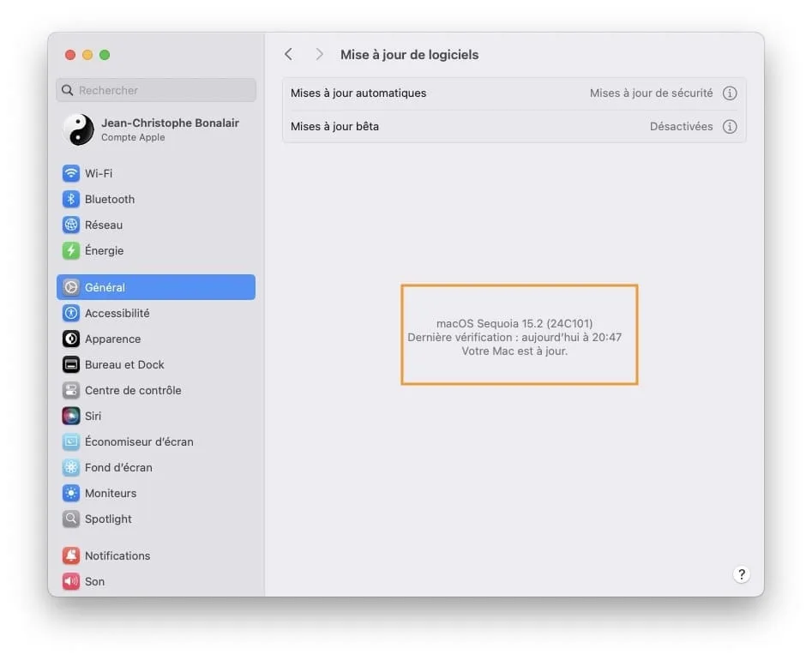Click 'Votre Mac est à jour.' text
Screen dimensions: 812x660
click(x=514, y=351)
